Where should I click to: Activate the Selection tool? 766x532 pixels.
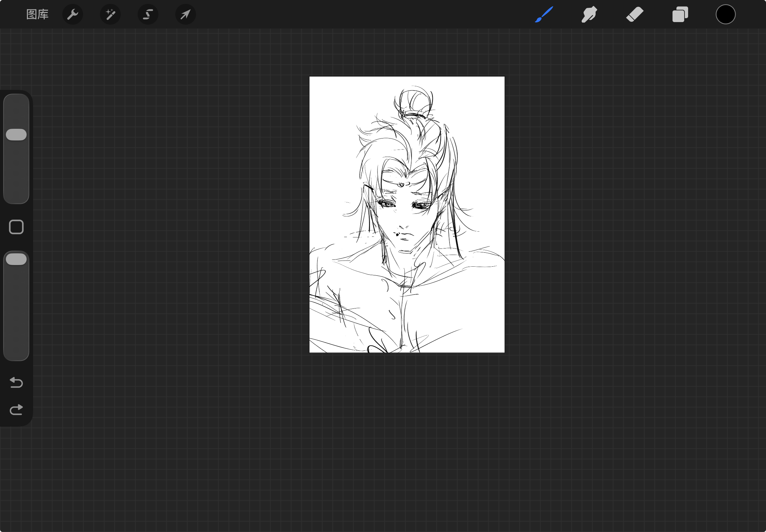(148, 14)
